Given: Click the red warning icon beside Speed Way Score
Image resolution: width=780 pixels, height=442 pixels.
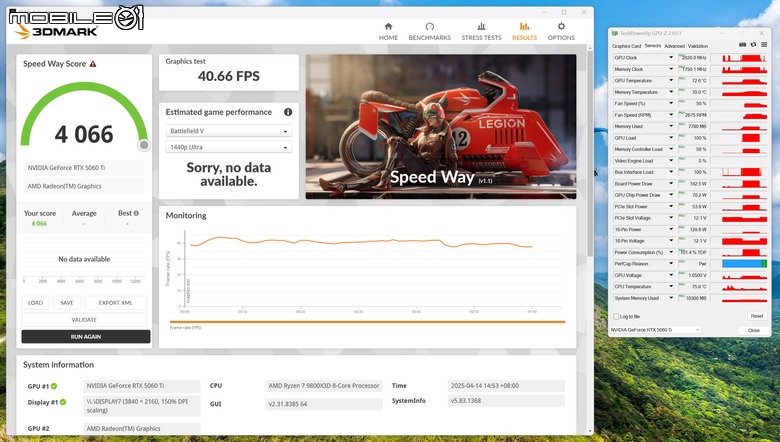Looking at the screenshot, I should pos(93,64).
